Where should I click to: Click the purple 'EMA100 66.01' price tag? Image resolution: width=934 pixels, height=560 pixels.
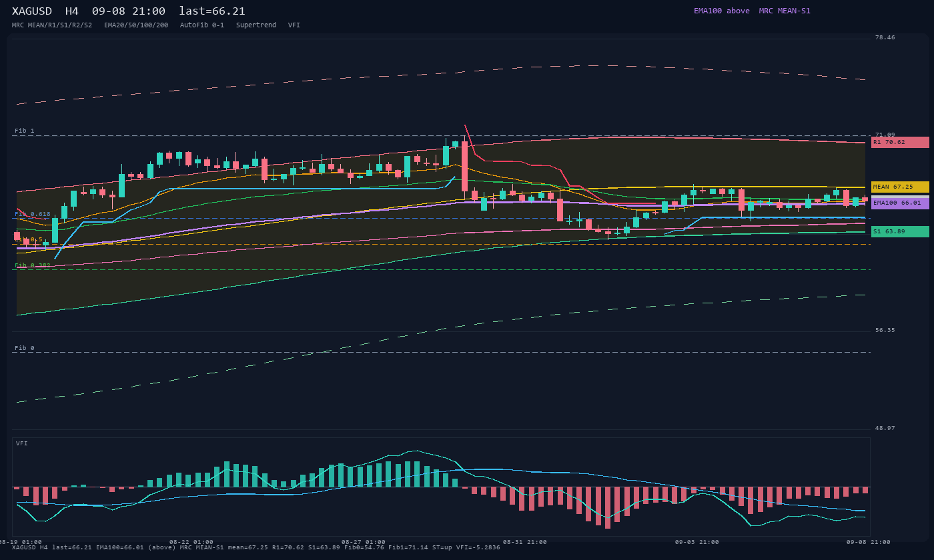point(900,203)
